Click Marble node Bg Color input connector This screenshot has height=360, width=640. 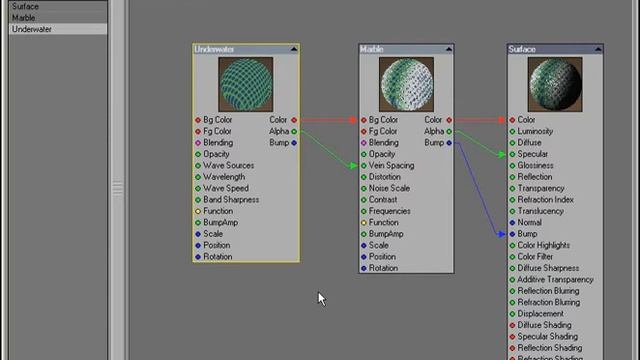364,120
